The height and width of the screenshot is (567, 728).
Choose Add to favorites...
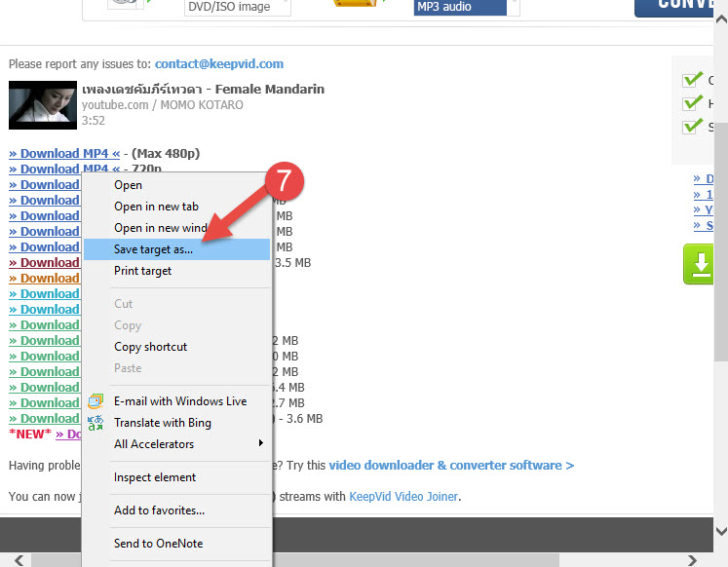pyautogui.click(x=176, y=510)
